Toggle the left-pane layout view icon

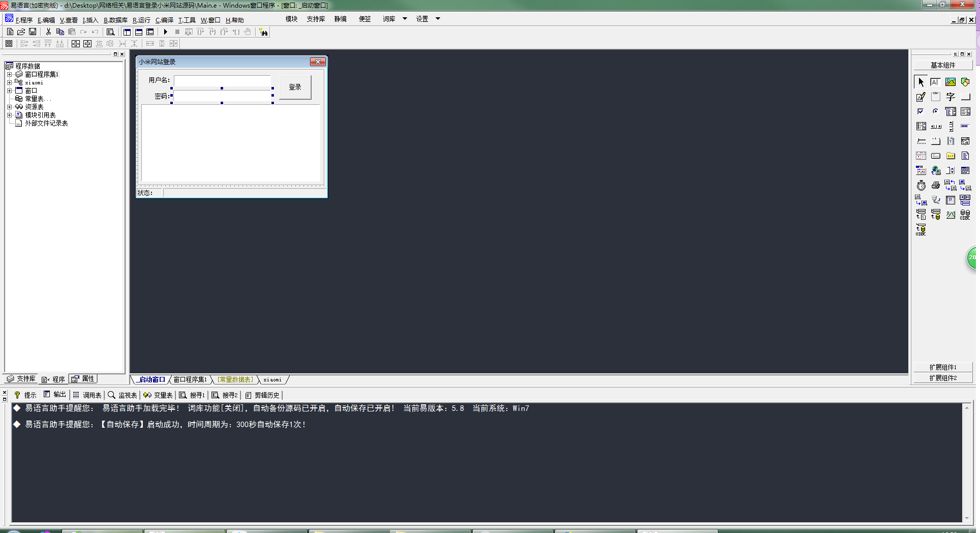[x=127, y=32]
